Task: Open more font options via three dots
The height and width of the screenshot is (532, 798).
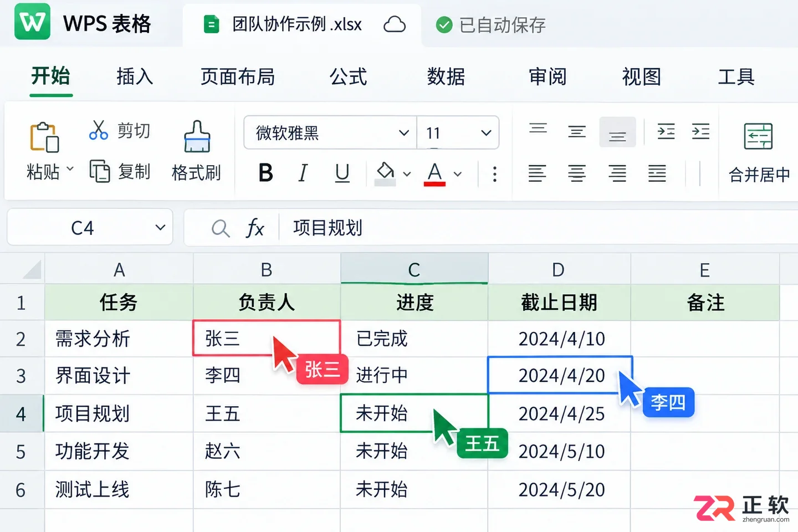Action: pos(494,174)
